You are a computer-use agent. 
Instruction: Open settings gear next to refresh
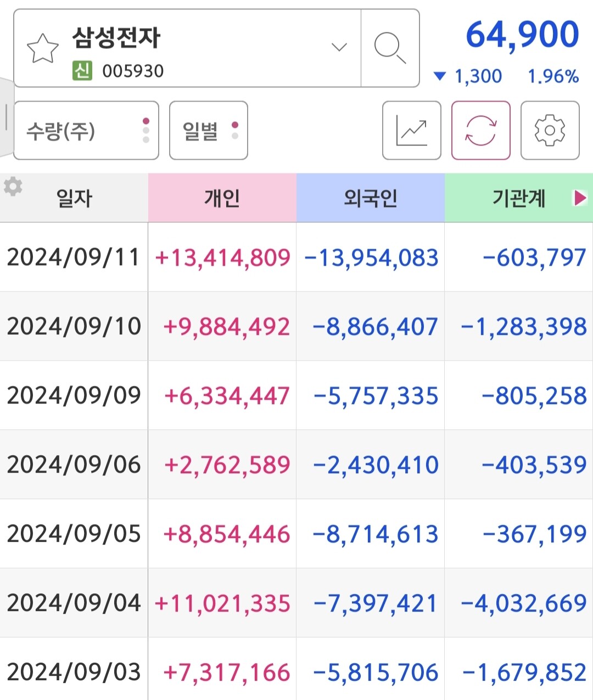550,131
